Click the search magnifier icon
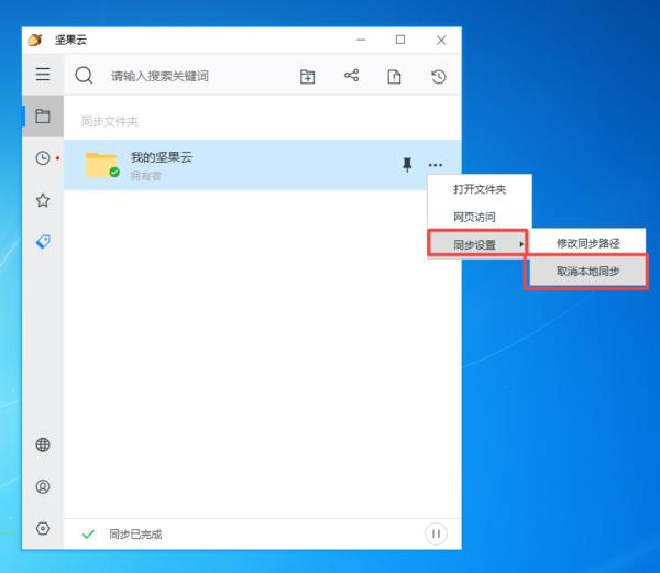 click(84, 76)
